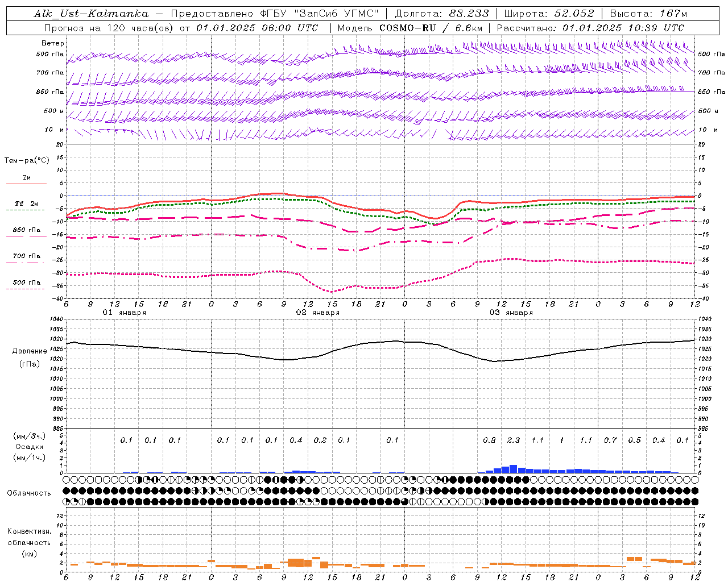Click the tallest blue precipitation bar
The image size is (728, 582).
(513, 469)
